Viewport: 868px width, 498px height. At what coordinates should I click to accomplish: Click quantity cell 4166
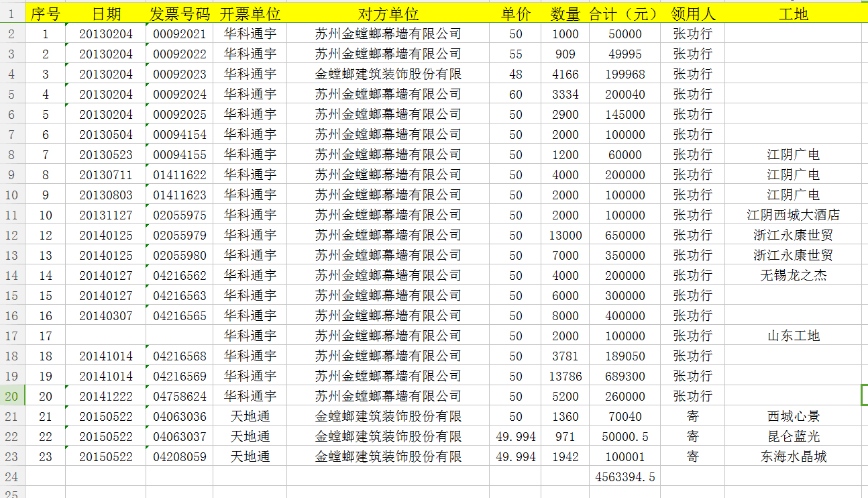[x=565, y=74]
